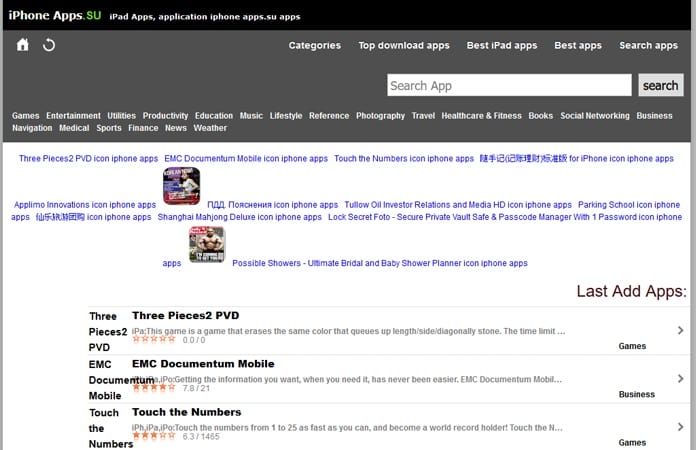Viewport: 696px width, 450px height.
Task: Click star rating for Three Pieces2 PVD
Action: 154,340
